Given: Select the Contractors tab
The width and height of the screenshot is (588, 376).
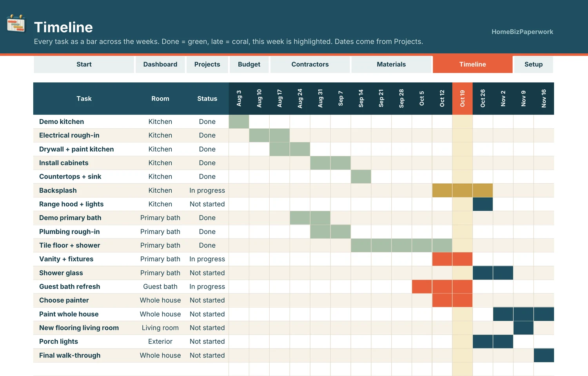Looking at the screenshot, I should [x=310, y=64].
